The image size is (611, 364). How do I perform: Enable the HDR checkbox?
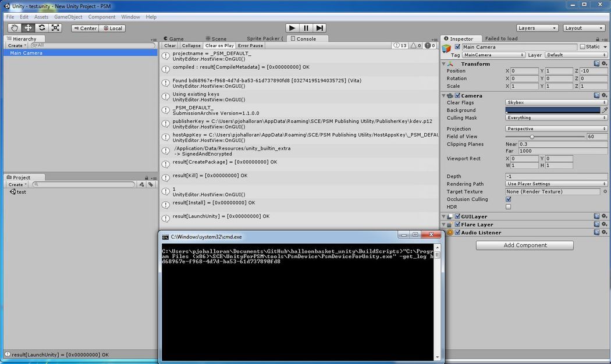508,206
